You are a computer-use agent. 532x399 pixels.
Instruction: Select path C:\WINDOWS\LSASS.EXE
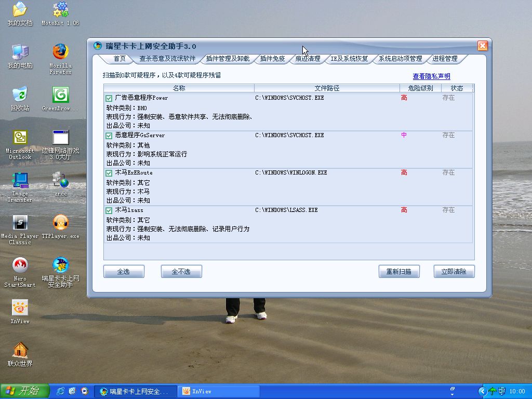coord(286,210)
